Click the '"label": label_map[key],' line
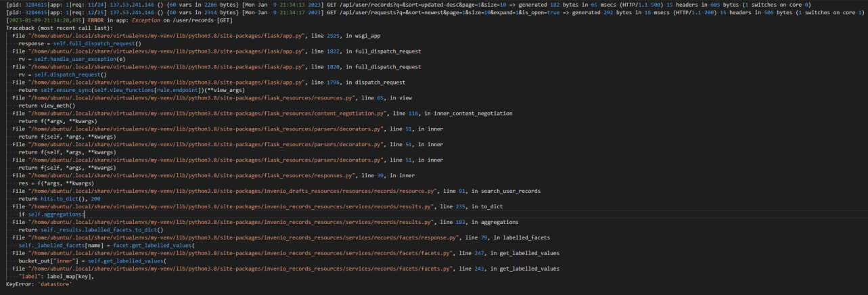This screenshot has height=295, width=868. tap(56, 277)
